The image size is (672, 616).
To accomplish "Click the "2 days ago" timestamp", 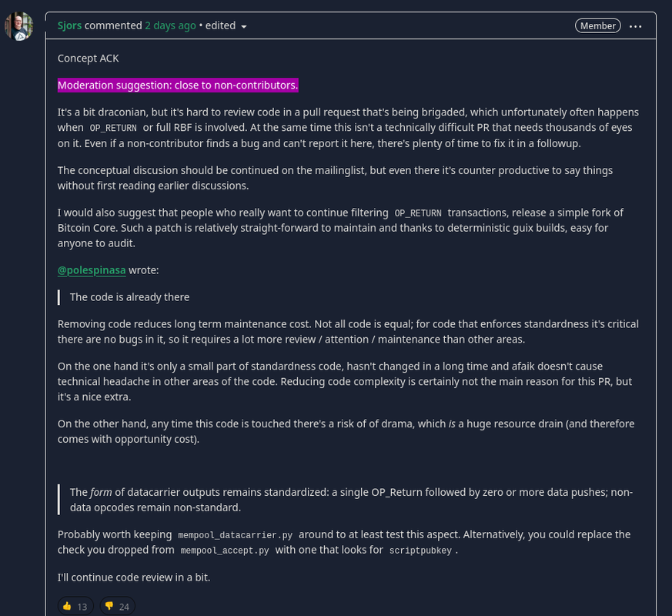I will [x=170, y=25].
